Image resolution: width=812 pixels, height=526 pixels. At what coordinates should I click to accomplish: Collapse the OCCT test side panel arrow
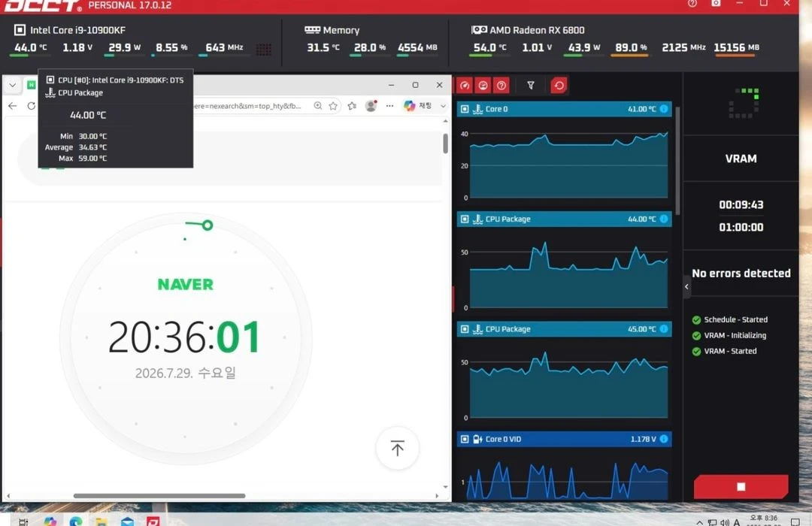[x=686, y=286]
